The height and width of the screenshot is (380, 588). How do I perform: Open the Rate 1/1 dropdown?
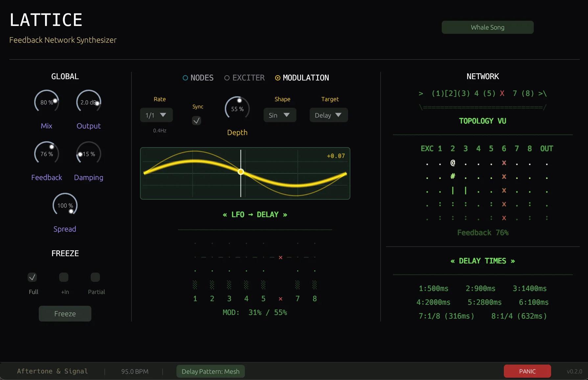coord(156,115)
